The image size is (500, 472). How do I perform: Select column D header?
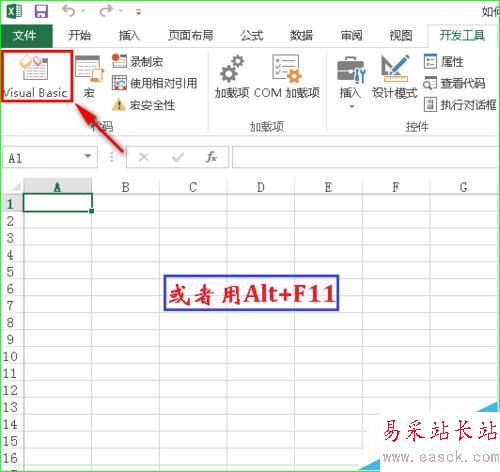pos(261,187)
